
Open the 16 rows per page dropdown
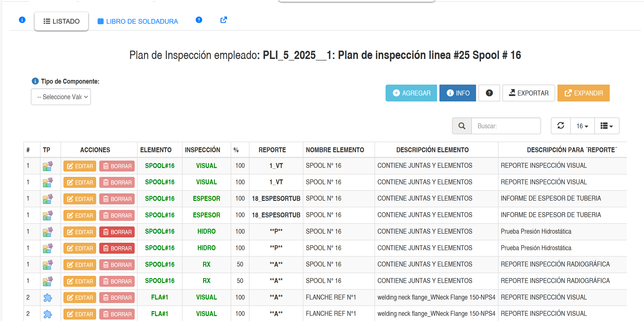coord(582,126)
